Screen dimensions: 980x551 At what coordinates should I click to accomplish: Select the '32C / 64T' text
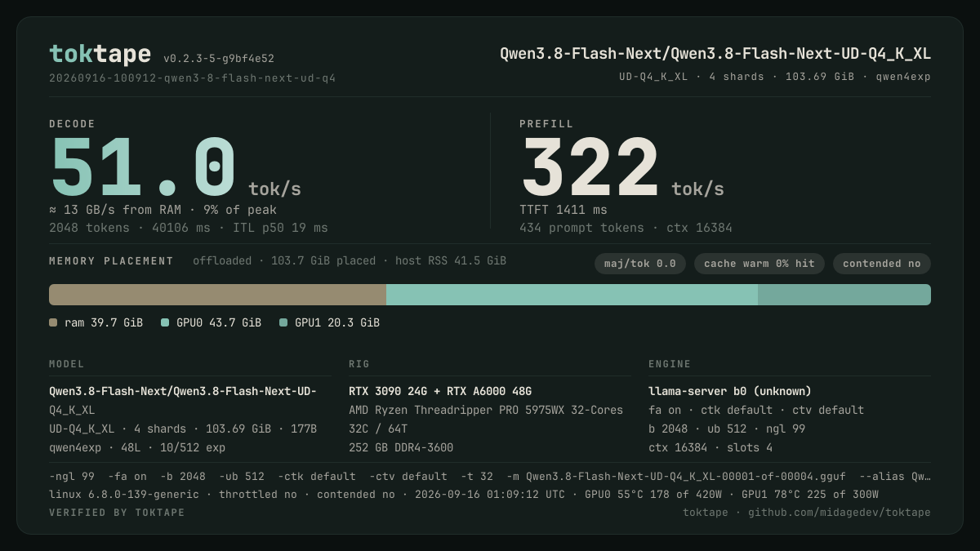(x=378, y=429)
